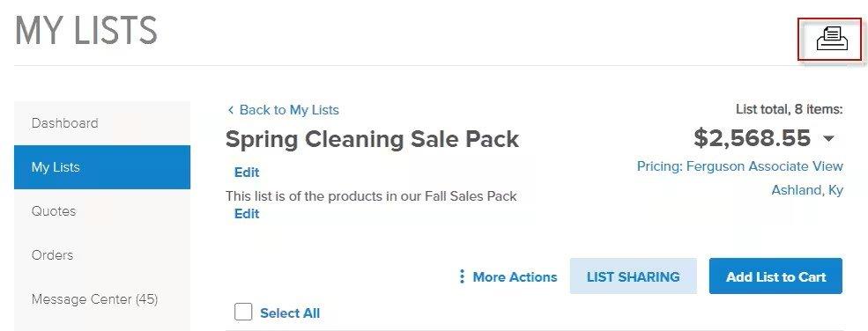
Task: Click the print icon at top right
Action: pyautogui.click(x=832, y=40)
